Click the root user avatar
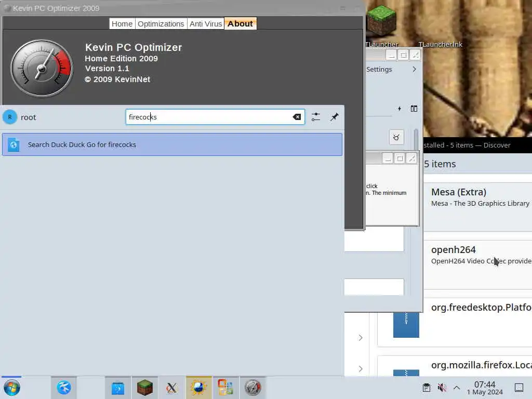532x399 pixels. point(10,117)
